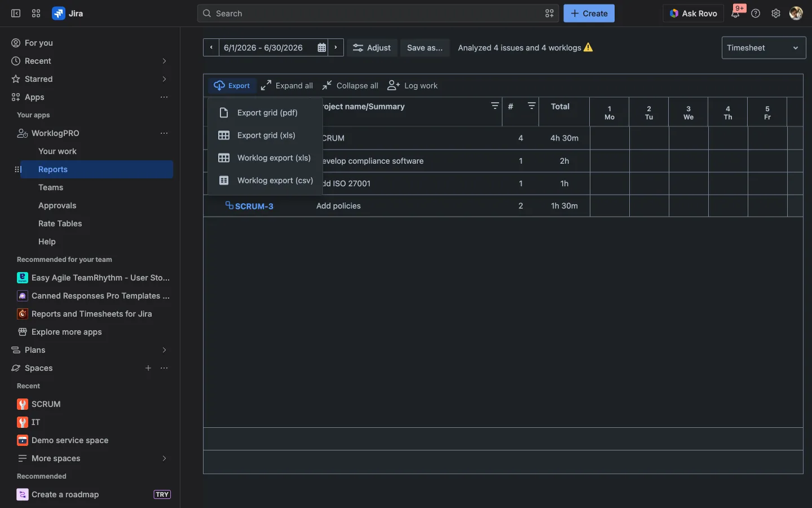Open the Timesheet report type dropdown
The width and height of the screenshot is (812, 508).
(x=764, y=48)
